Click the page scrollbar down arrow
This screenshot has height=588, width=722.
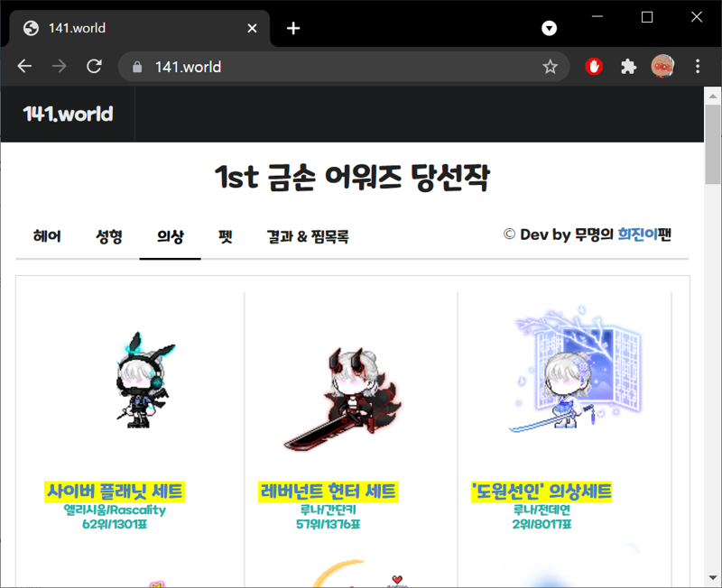pos(712,578)
